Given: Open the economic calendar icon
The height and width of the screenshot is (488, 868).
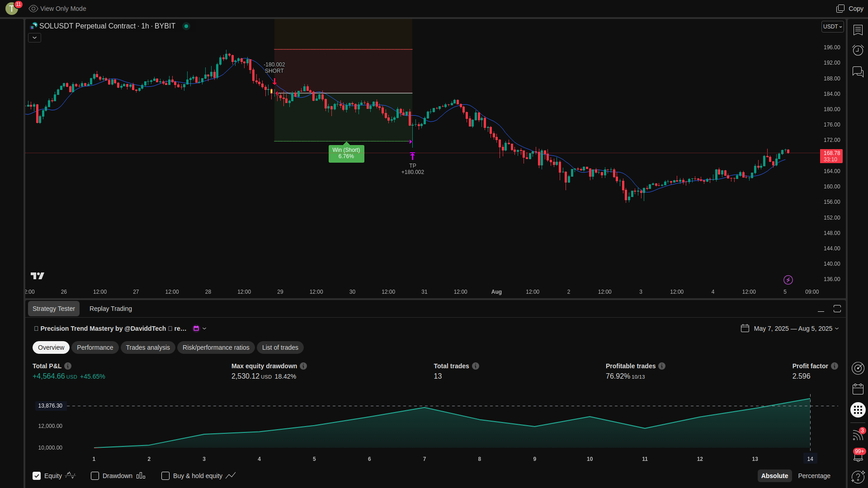Looking at the screenshot, I should tap(858, 389).
